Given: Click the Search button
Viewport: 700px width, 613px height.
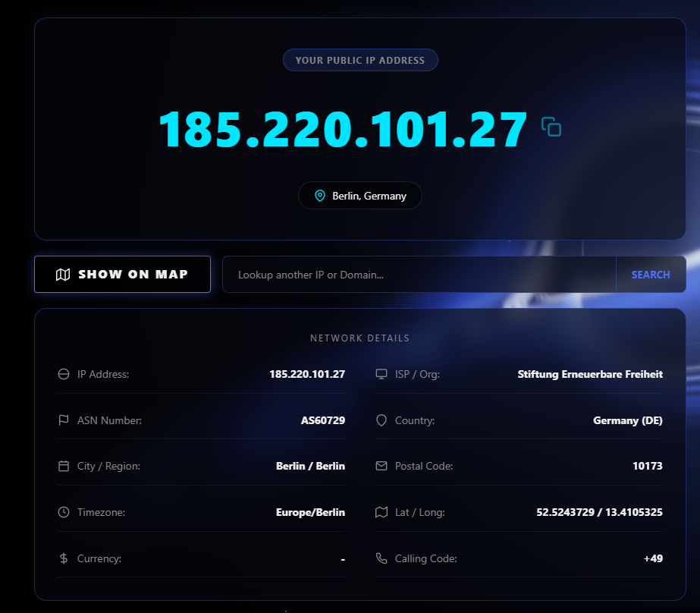Looking at the screenshot, I should click(x=651, y=275).
